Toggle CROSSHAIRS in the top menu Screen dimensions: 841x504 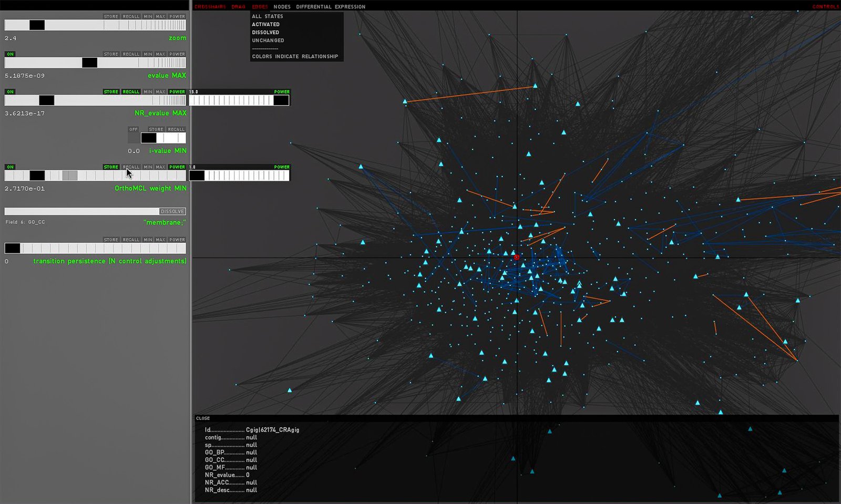click(210, 7)
